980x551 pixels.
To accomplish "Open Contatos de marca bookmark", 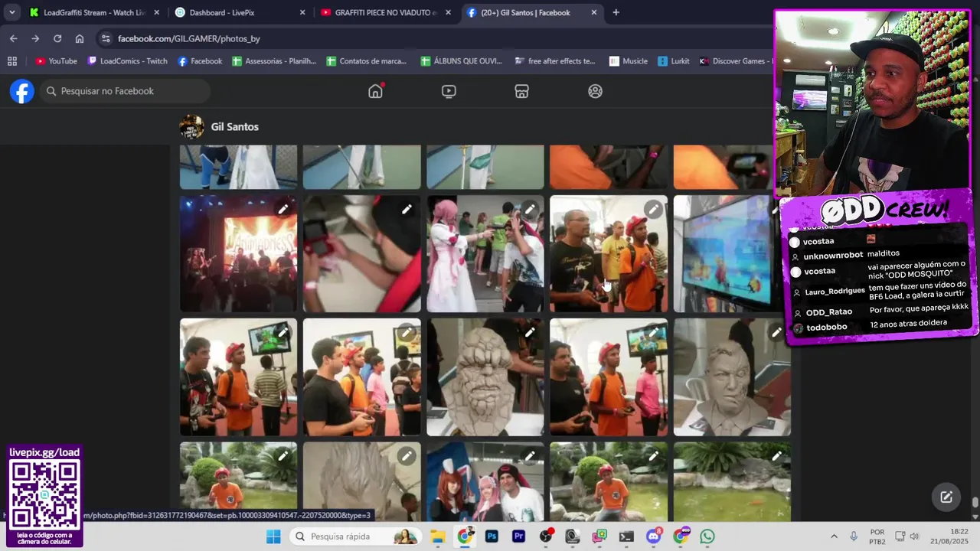I will [x=367, y=61].
